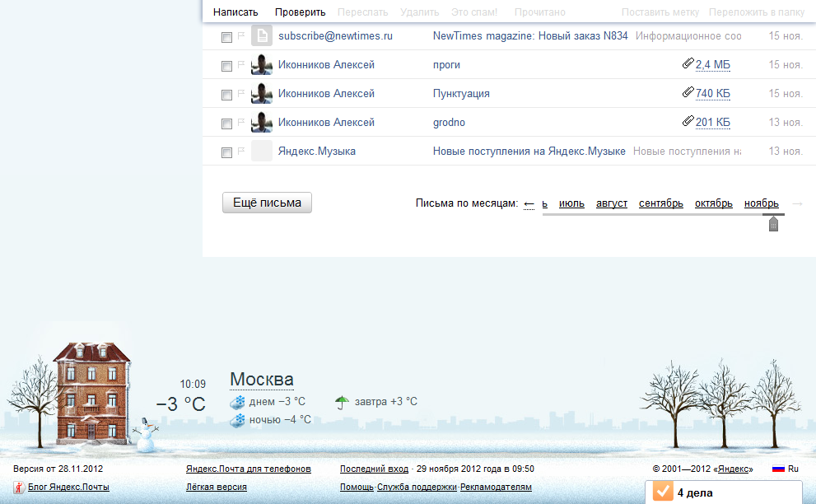816x504 pixels.
Task: Click the snow cloud icon beside ночью
Action: pyautogui.click(x=238, y=420)
